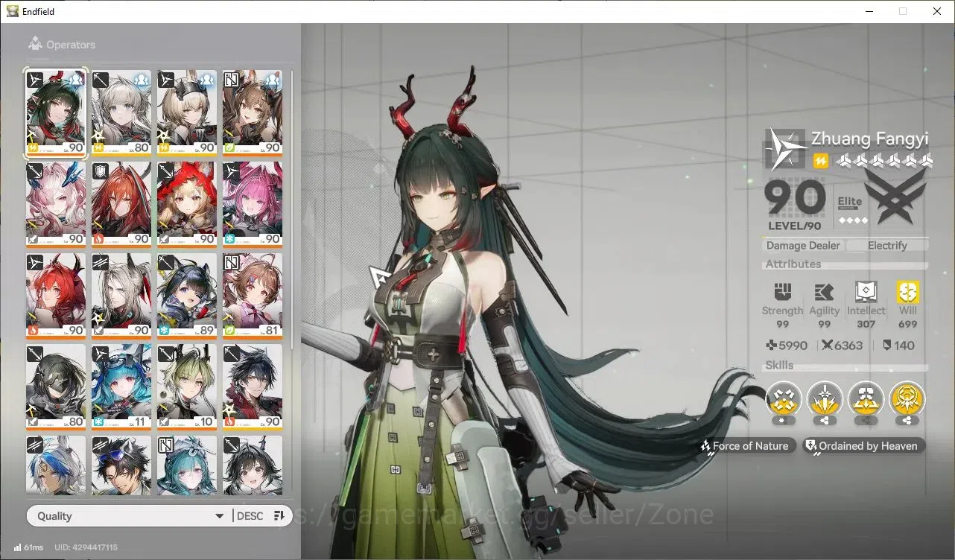Click the Damage Dealer role tag
This screenshot has height=560, width=955.
(803, 245)
